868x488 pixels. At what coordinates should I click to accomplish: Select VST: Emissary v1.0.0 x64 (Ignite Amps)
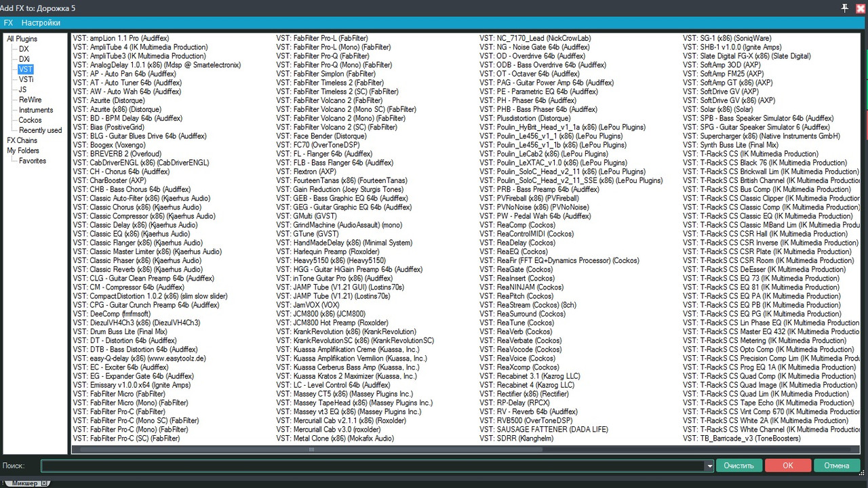(132, 385)
